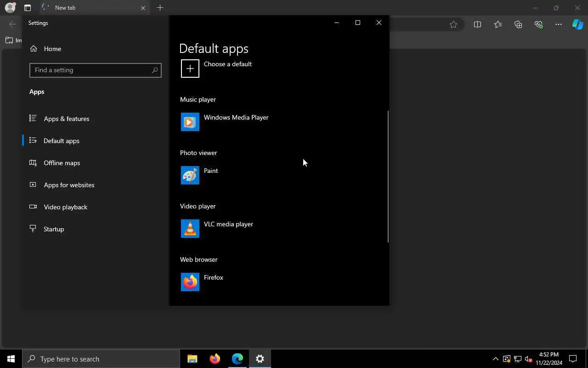Screen dimensions: 588x368
Task: Switch to Microsoft Edge on the taskbar
Action: [x=237, y=359]
